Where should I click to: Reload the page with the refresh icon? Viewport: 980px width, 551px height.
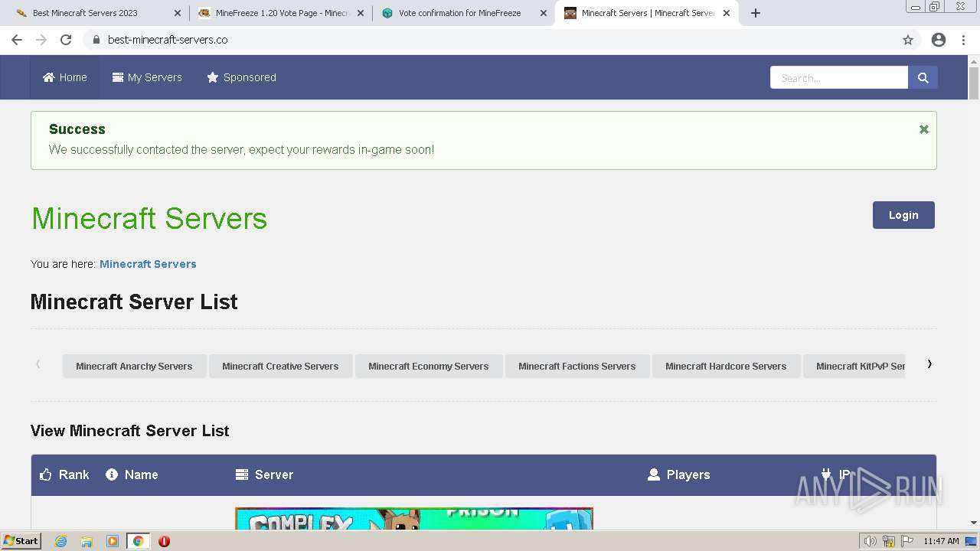[x=66, y=40]
